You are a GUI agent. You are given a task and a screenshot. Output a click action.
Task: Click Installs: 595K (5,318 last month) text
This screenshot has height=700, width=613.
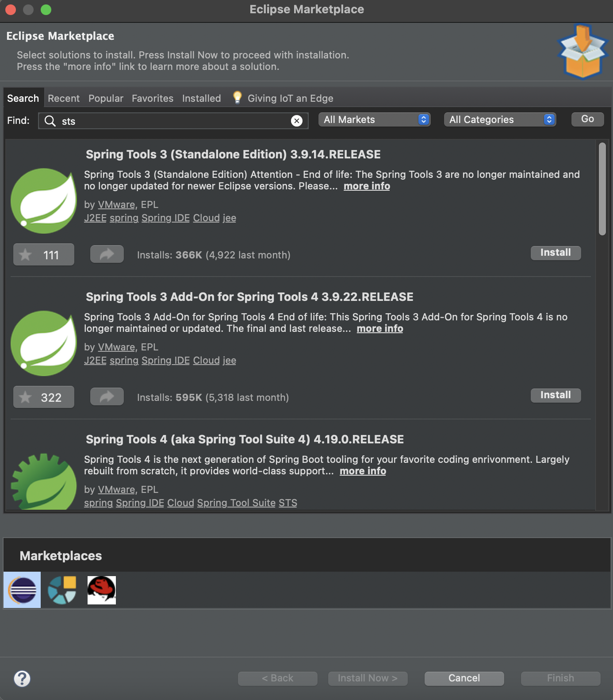(x=213, y=398)
